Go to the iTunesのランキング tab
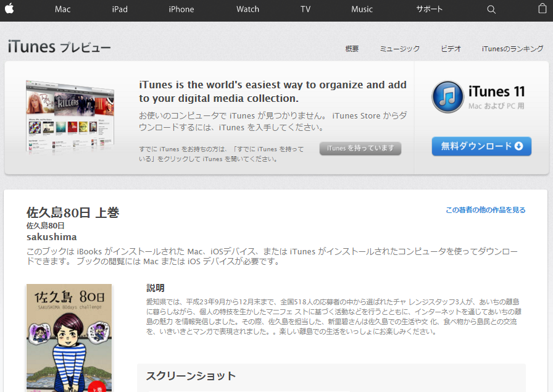553x392 pixels. (x=512, y=49)
